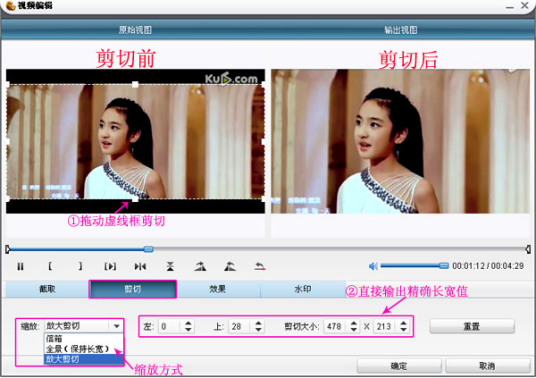Mute audio via speaker icon
Screen dimensions: 536x378
[373, 266]
